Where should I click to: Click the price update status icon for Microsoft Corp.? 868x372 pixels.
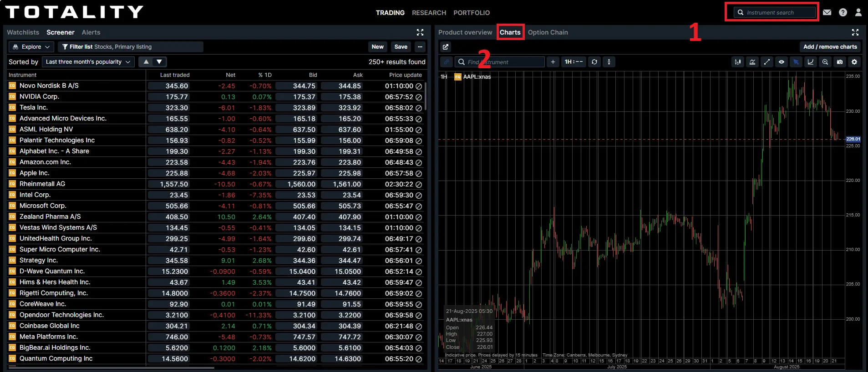pyautogui.click(x=419, y=206)
